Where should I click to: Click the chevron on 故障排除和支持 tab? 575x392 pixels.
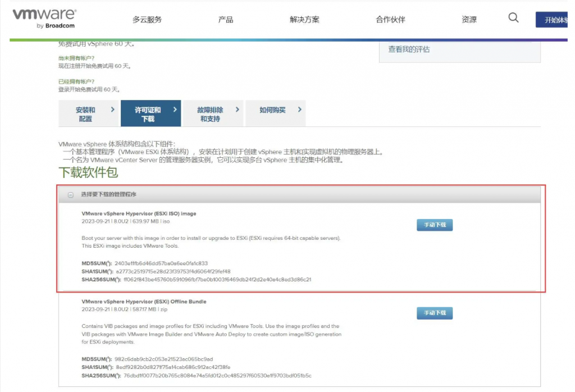pyautogui.click(x=237, y=110)
